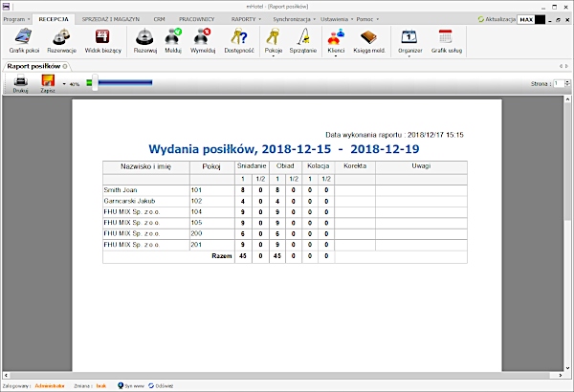
Task: Click the Rezerwuj bell icon
Action: tap(145, 40)
